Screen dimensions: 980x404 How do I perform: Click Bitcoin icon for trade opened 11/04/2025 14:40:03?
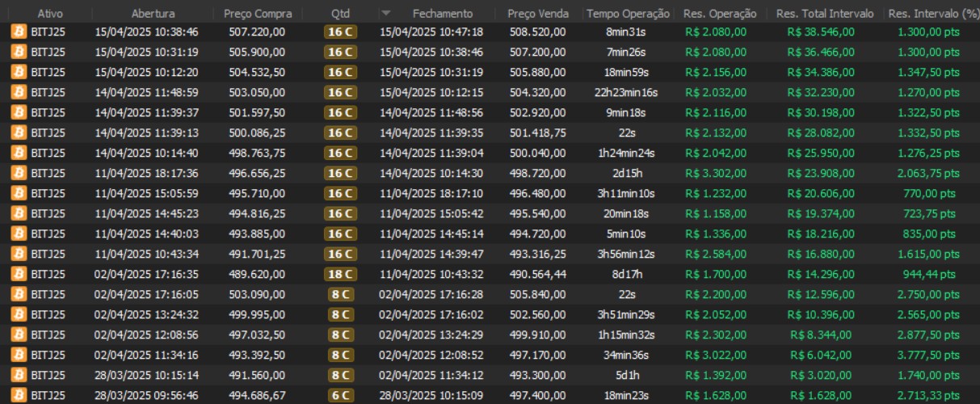tap(18, 234)
